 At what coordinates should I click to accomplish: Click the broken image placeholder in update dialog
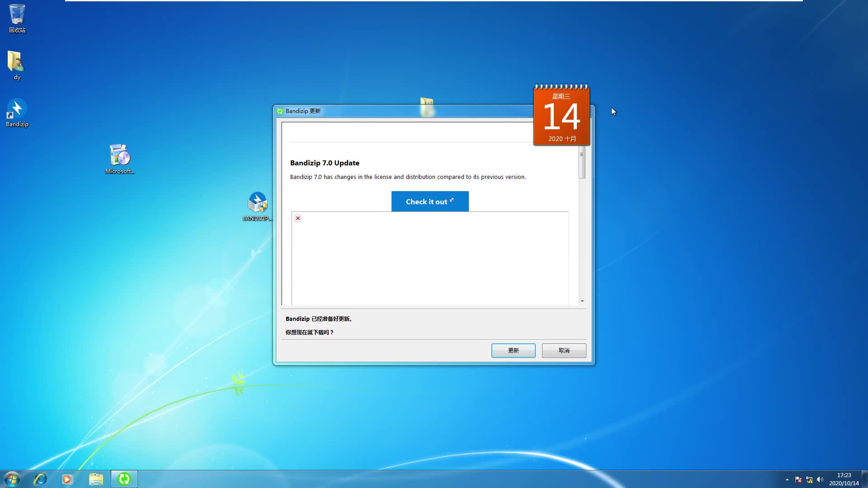297,218
